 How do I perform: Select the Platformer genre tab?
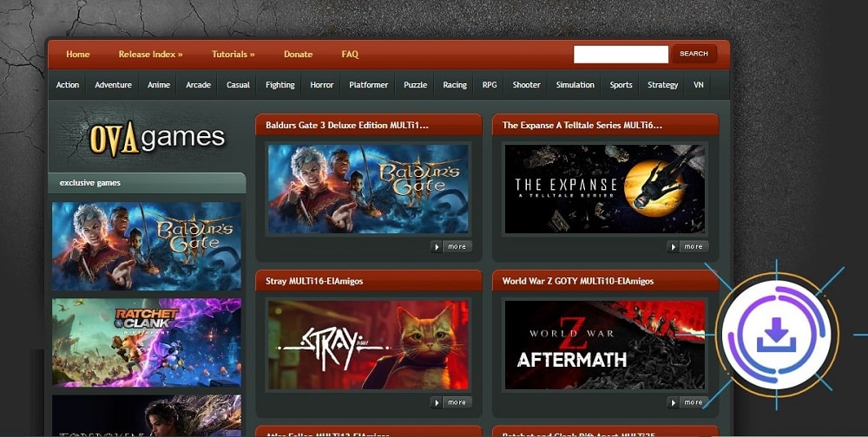click(369, 85)
